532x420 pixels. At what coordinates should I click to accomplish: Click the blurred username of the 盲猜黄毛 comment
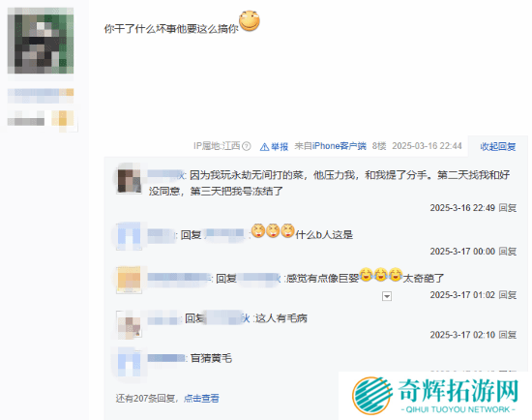166,358
